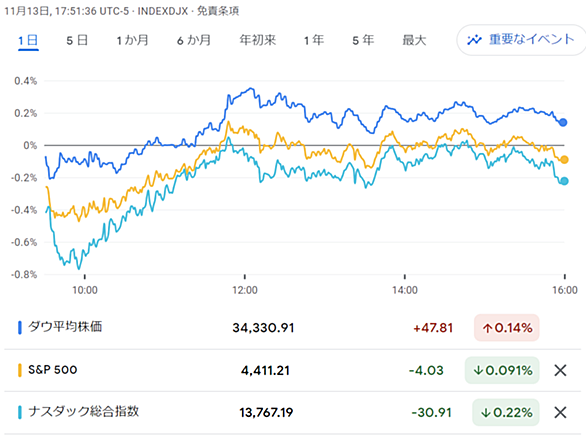Click the 16:00 time axis label
Screen dimensions: 586x438
565,290
